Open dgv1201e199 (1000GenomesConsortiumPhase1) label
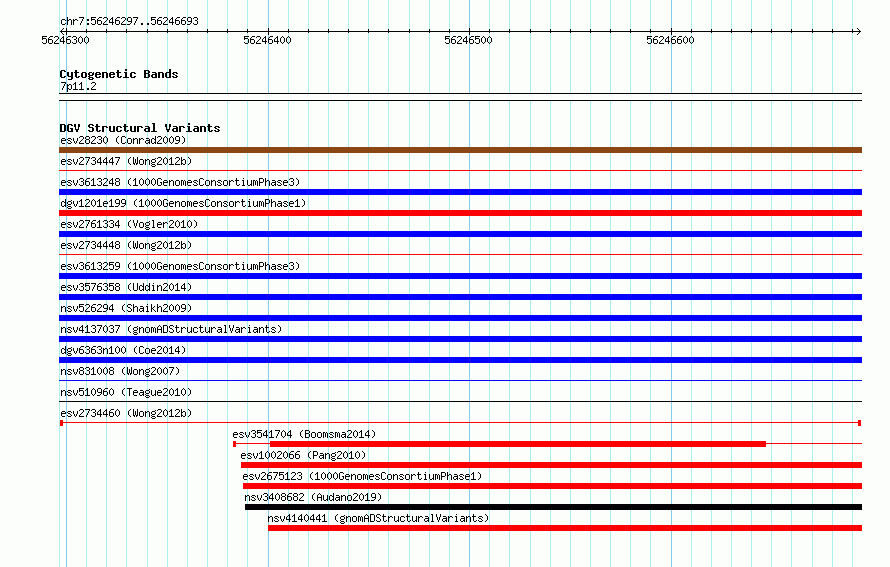890x567 pixels. coord(183,203)
